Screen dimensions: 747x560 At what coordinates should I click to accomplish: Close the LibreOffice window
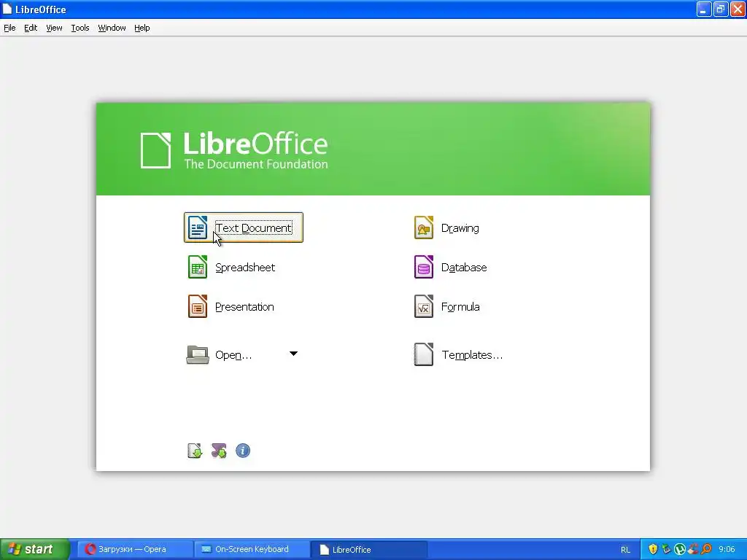pyautogui.click(x=738, y=9)
